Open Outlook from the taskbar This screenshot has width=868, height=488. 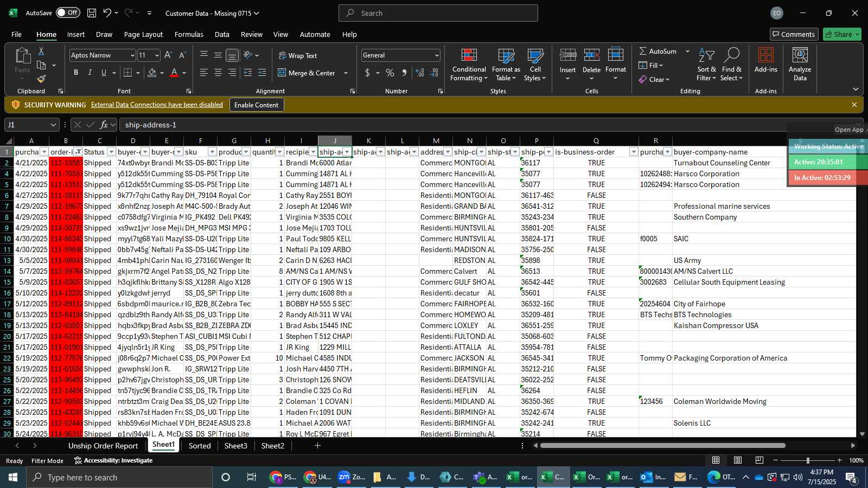tap(653, 477)
